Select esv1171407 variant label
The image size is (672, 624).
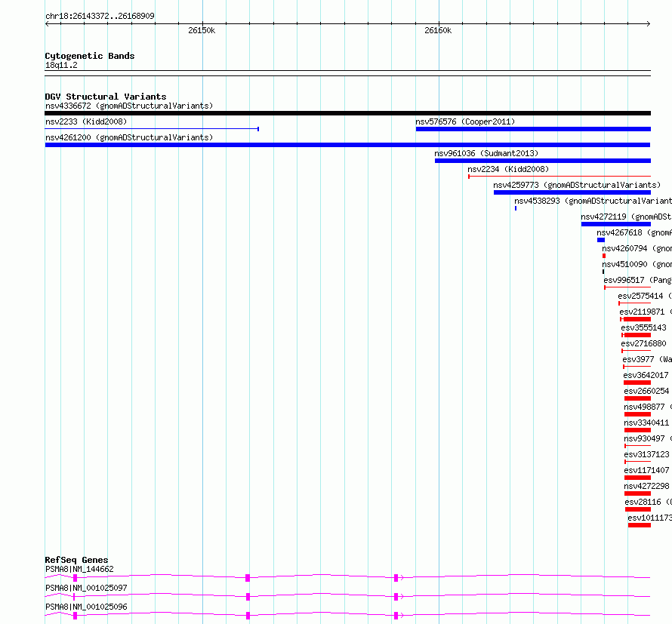coord(647,470)
